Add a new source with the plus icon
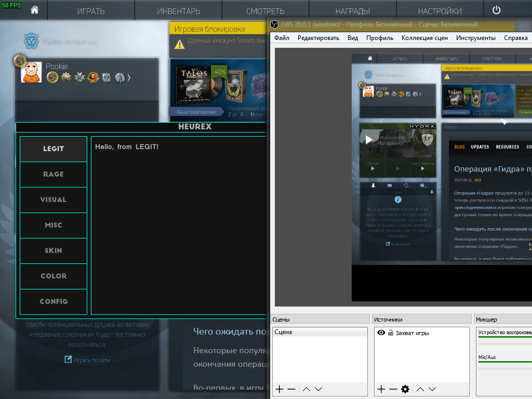532x399 pixels. tap(381, 389)
